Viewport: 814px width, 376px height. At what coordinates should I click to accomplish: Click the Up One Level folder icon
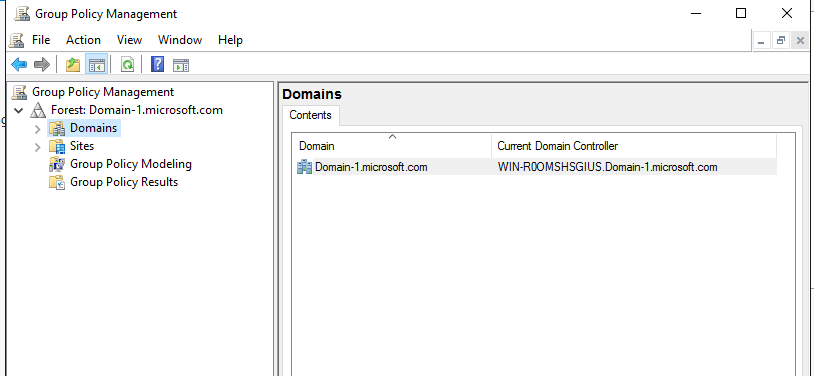[73, 65]
